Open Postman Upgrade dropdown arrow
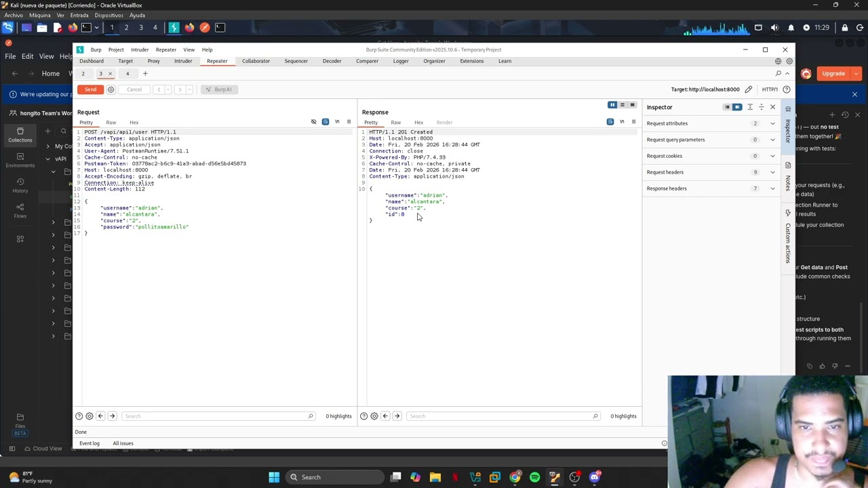 coord(856,74)
